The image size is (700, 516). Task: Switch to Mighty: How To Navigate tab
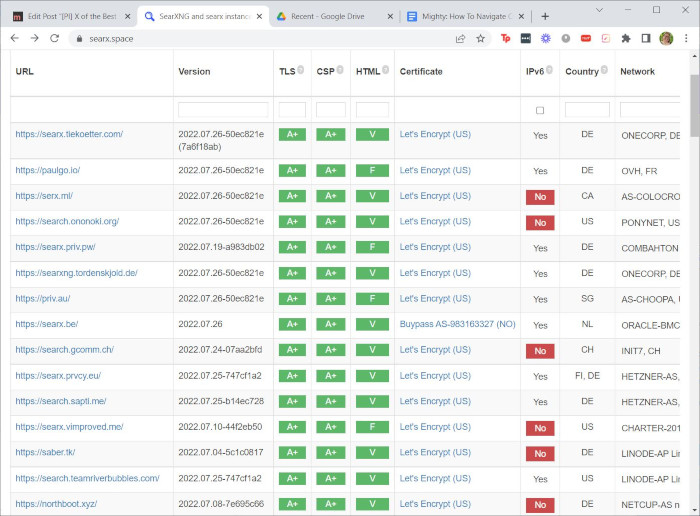point(463,17)
